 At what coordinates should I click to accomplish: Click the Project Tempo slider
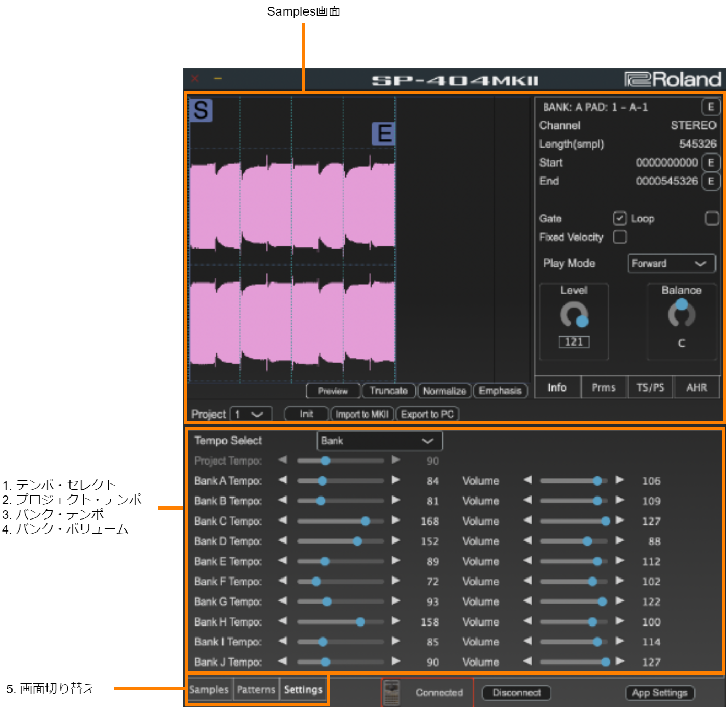pos(340,461)
